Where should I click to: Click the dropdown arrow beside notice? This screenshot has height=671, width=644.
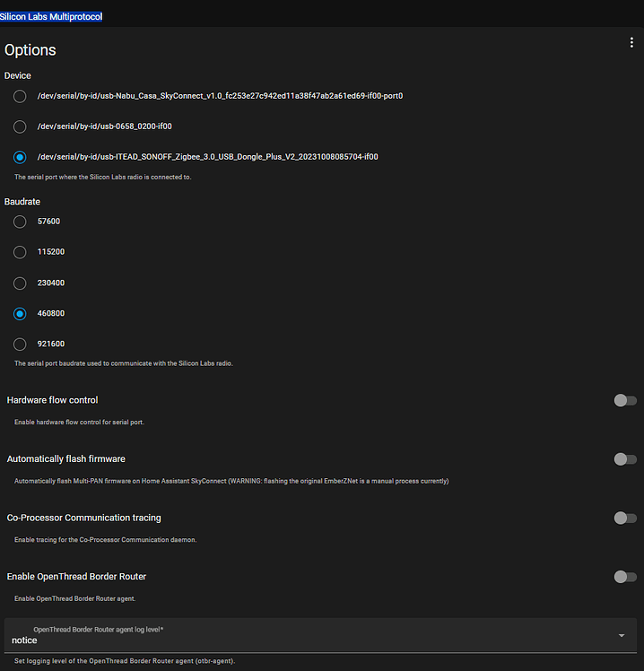point(622,636)
